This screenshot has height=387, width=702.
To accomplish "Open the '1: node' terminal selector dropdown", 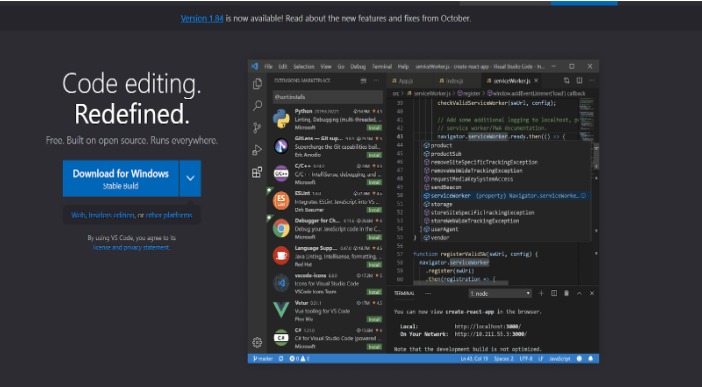I will point(500,293).
